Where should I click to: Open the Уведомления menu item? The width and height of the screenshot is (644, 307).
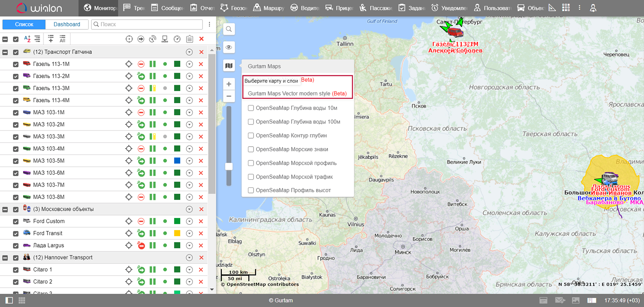tap(449, 8)
